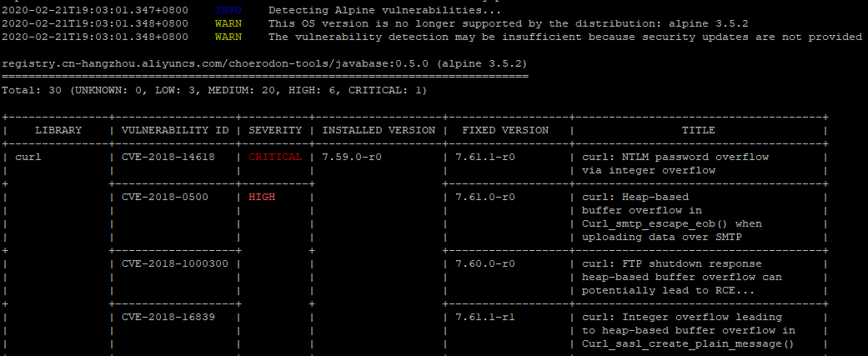Select the TITLE column header
The width and height of the screenshot is (868, 356).
699,130
